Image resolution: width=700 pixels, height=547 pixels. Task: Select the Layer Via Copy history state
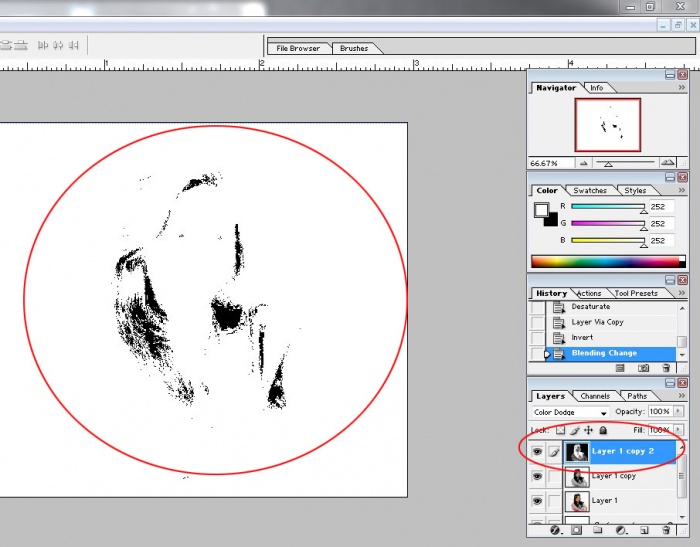click(x=596, y=322)
